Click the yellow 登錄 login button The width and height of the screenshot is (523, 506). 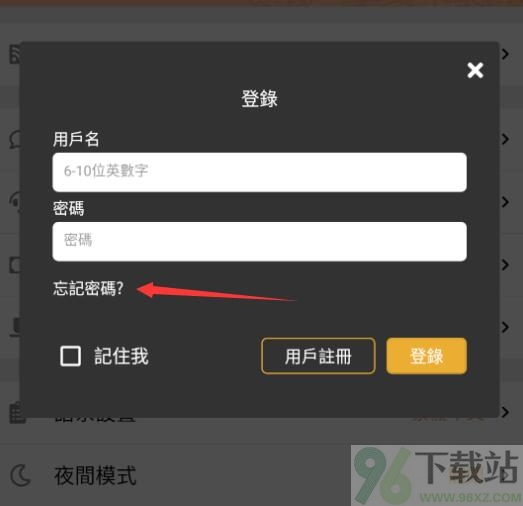(426, 356)
